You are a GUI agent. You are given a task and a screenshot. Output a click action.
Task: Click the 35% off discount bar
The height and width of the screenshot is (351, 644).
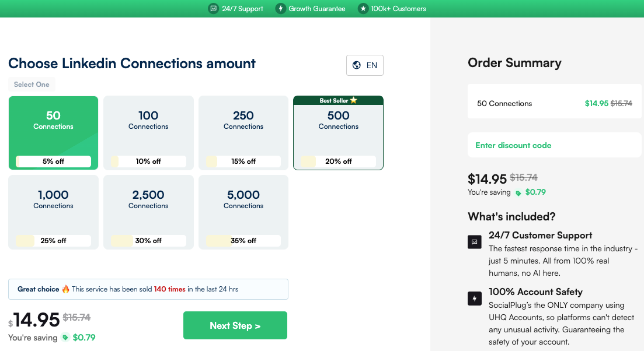tap(243, 240)
